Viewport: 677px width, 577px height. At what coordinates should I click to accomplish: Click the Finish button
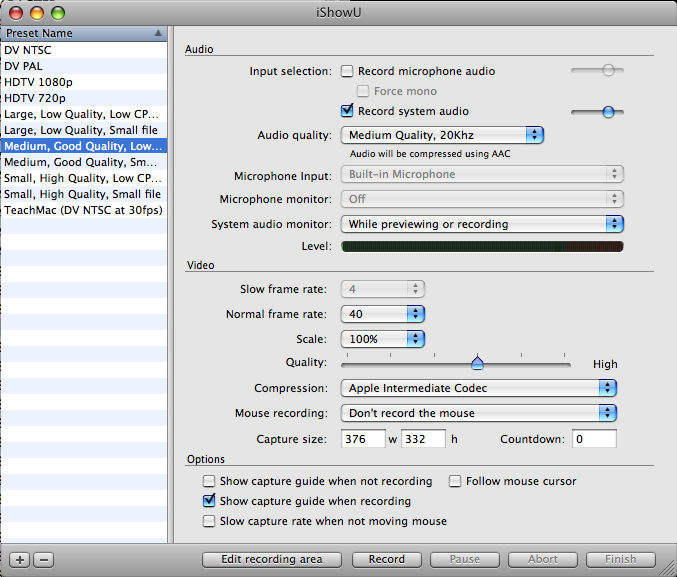(x=620, y=559)
